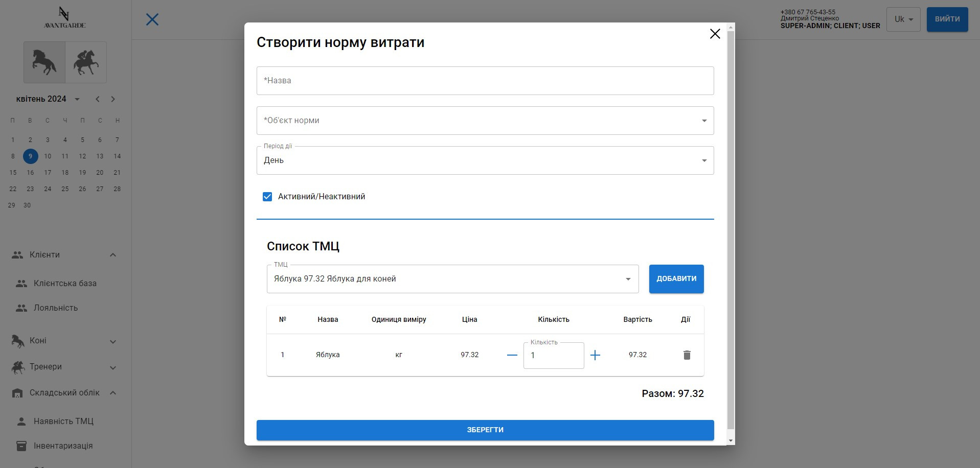The width and height of the screenshot is (980, 468).
Task: Delete the Яблука row with trash icon
Action: pyautogui.click(x=687, y=355)
